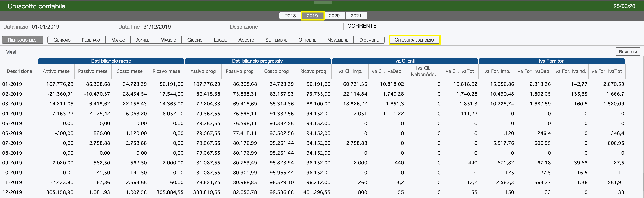Viewport: 644px width, 198px height.
Task: Switch to the Luglio tab
Action: [x=220, y=40]
